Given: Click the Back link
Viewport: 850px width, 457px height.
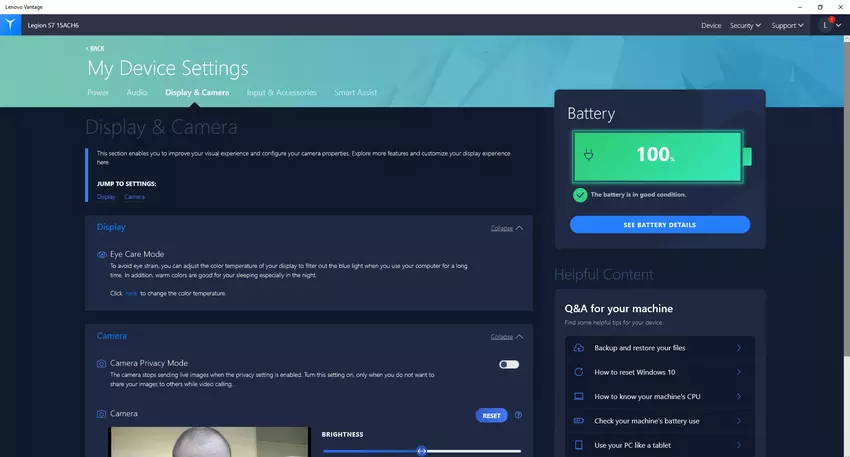Looking at the screenshot, I should (x=95, y=48).
